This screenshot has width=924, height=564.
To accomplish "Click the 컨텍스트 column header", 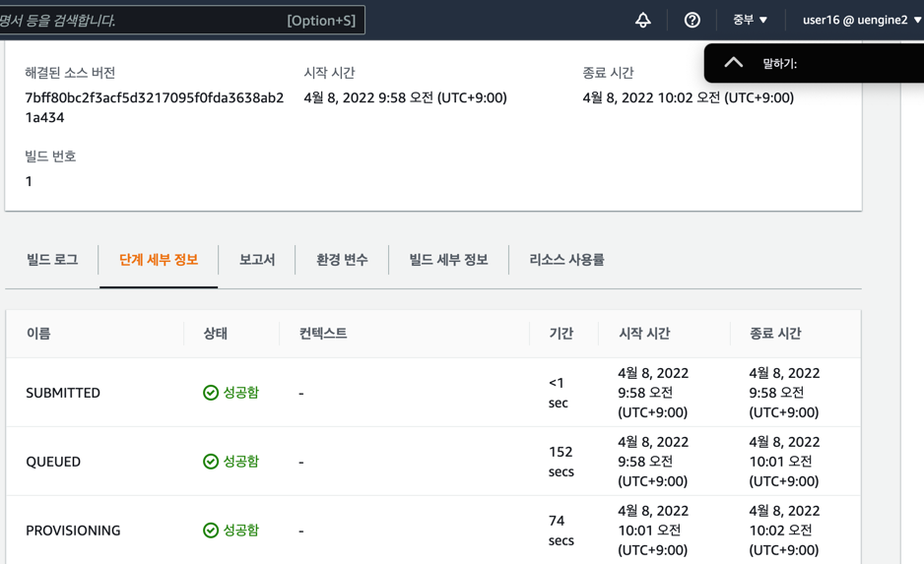I will pos(323,334).
